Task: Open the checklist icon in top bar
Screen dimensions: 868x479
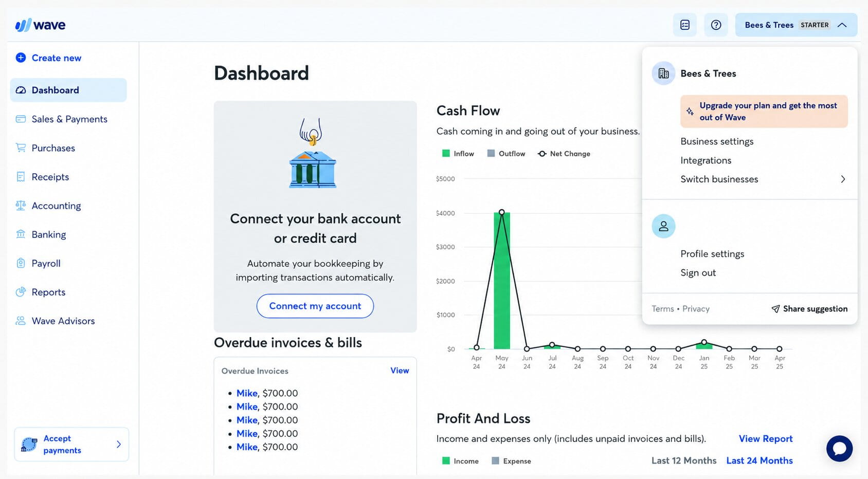Action: coord(685,25)
